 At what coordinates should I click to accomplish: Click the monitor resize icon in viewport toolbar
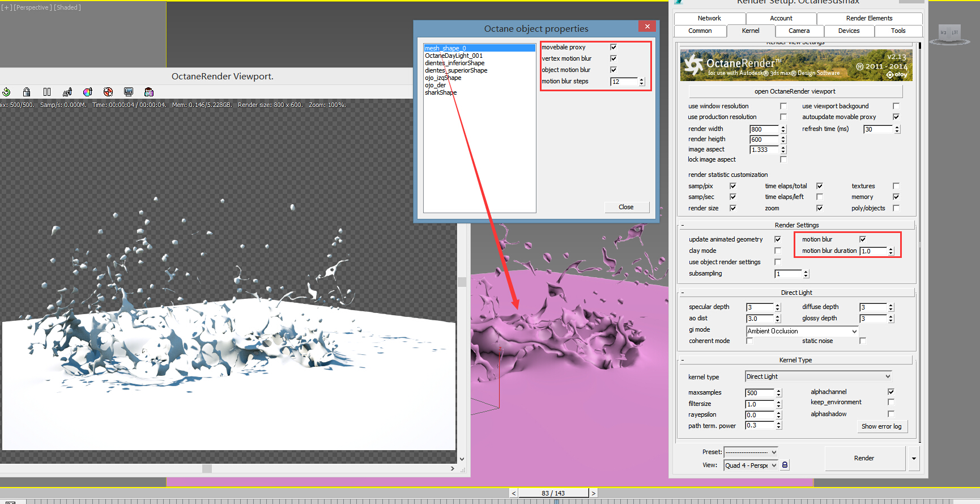click(129, 92)
